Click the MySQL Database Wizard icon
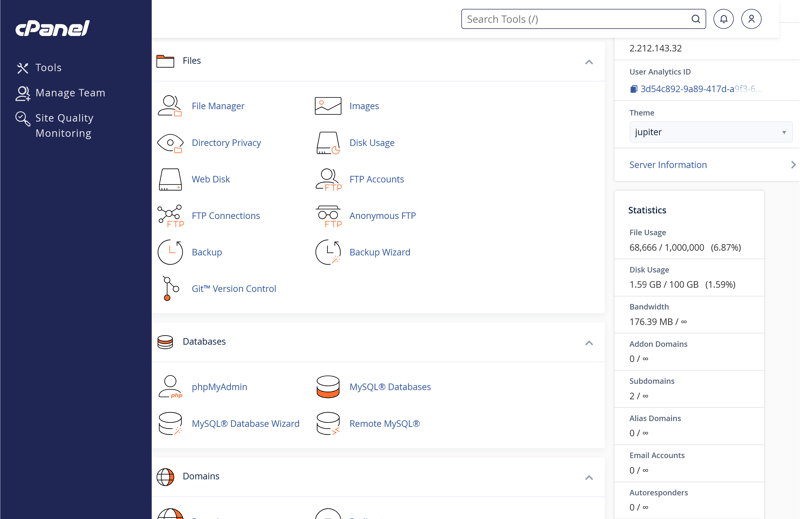The image size is (800, 519). tap(170, 424)
